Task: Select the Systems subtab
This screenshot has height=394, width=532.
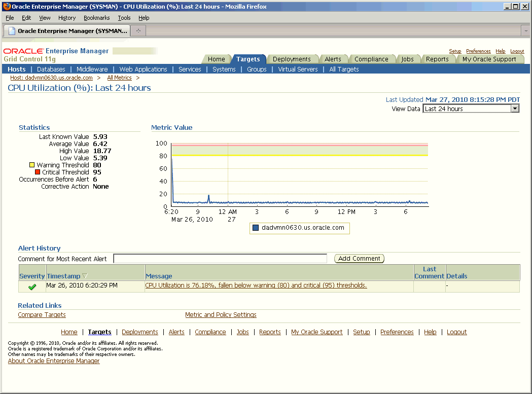Action: click(x=224, y=69)
